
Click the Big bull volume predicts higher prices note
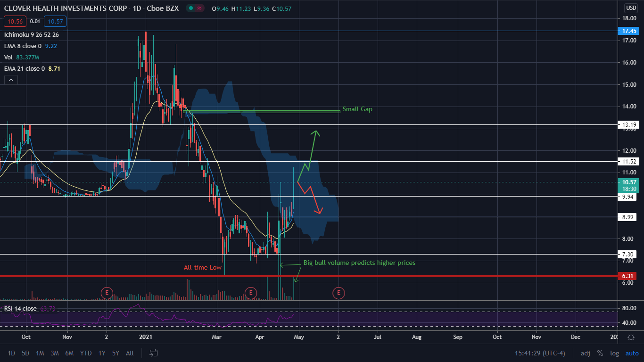point(359,263)
